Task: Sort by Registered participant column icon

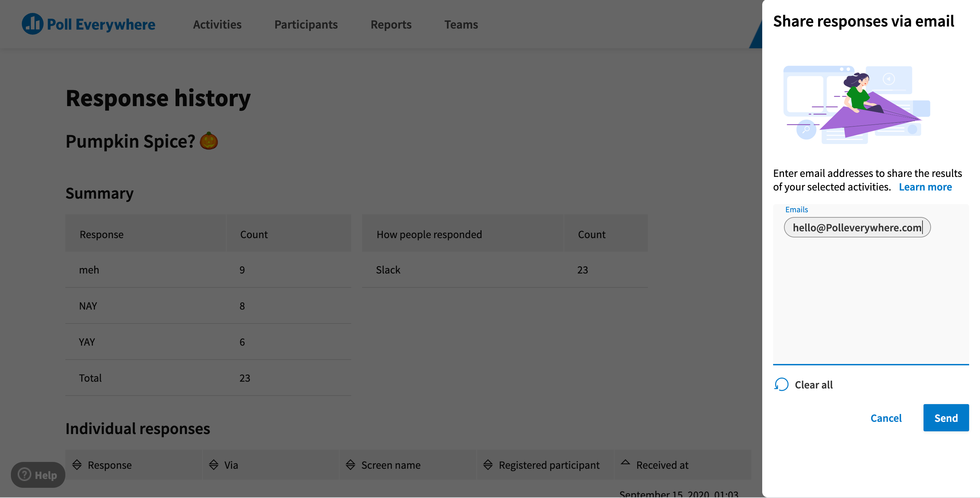Action: pos(488,465)
